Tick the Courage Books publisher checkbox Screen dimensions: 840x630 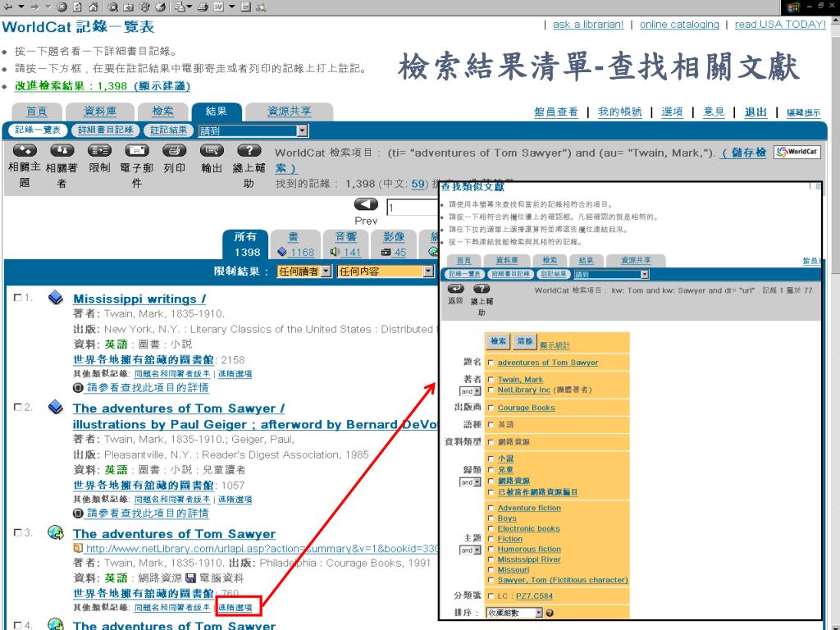(491, 408)
